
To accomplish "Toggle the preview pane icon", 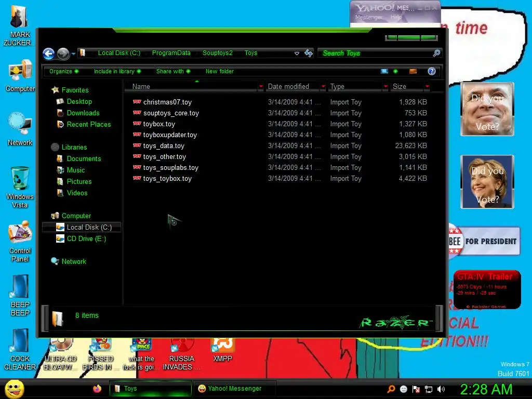I will (x=413, y=71).
